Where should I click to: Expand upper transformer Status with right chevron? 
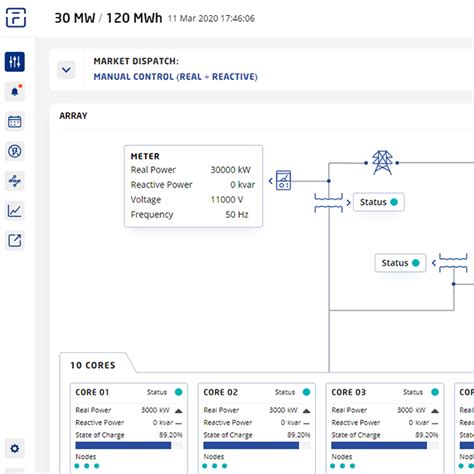(x=348, y=202)
